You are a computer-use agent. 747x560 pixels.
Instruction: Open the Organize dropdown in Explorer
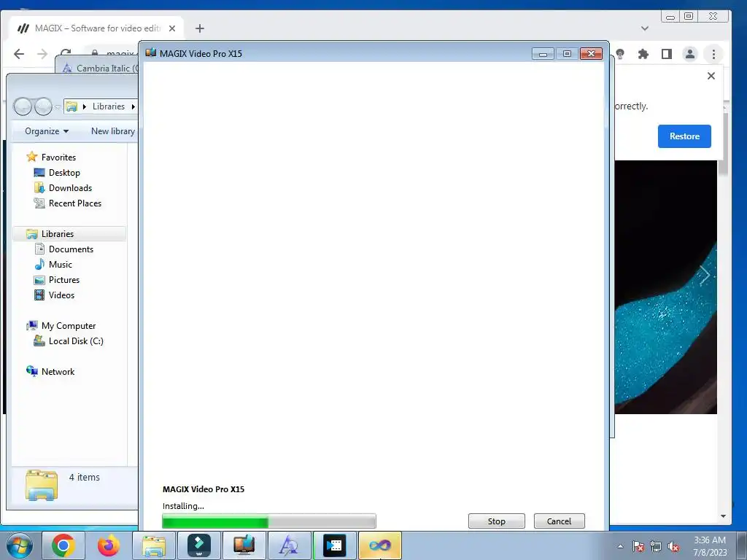pos(46,131)
